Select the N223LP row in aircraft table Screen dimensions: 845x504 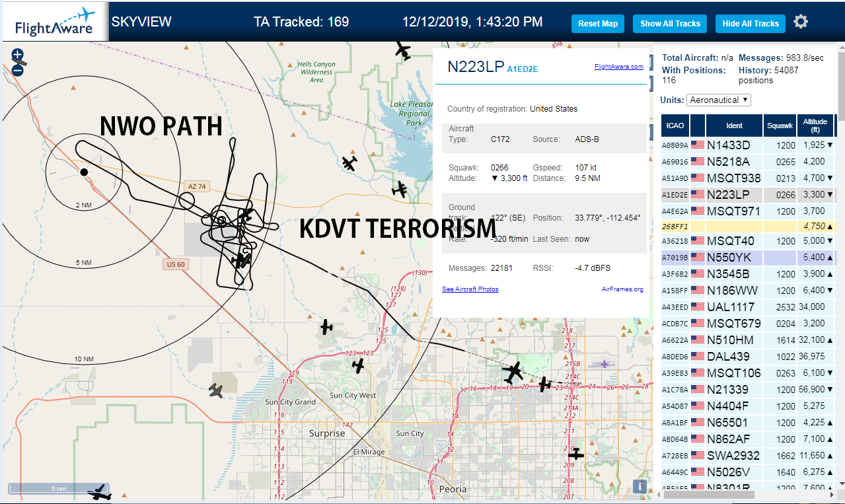(748, 195)
